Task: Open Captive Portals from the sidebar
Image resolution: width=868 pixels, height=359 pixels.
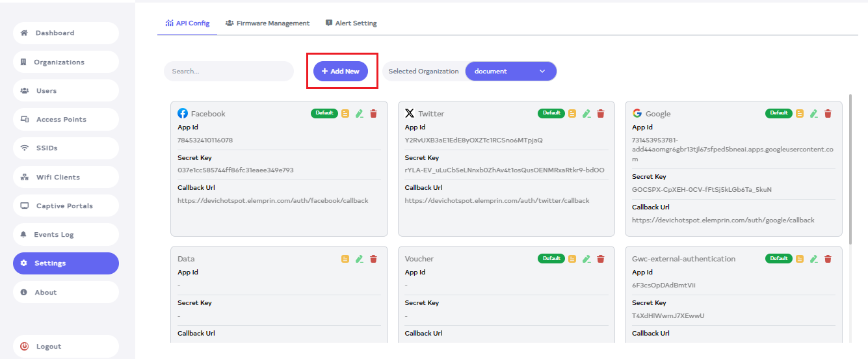Action: (x=66, y=206)
